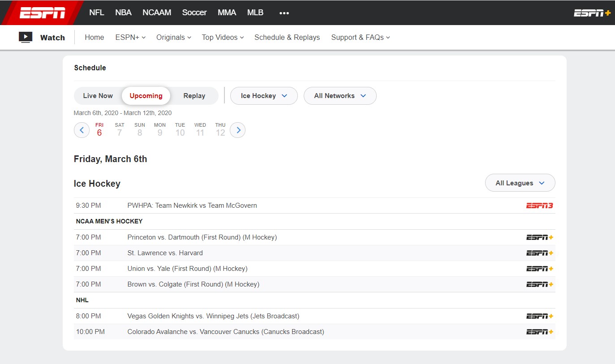Expand the Top Videos submenu

pyautogui.click(x=223, y=38)
